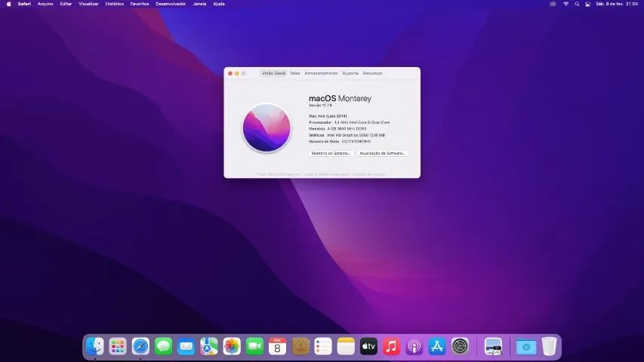644x362 pixels.
Task: Close the About This Mac window
Action: point(230,73)
